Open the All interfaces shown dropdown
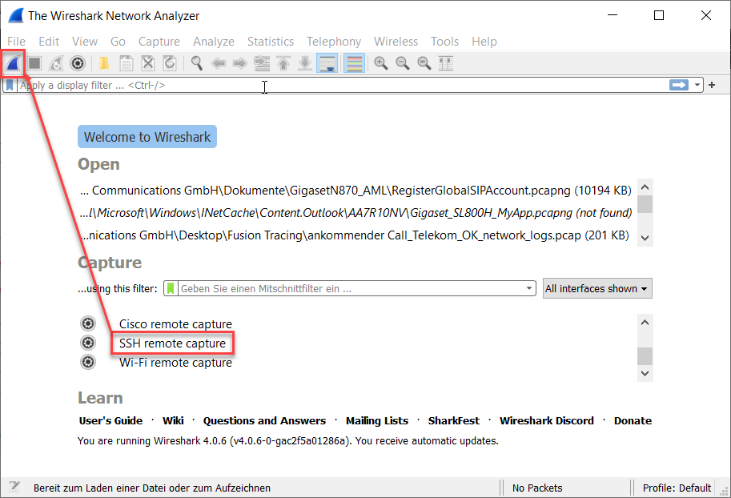The width and height of the screenshot is (731, 498). pyautogui.click(x=597, y=289)
